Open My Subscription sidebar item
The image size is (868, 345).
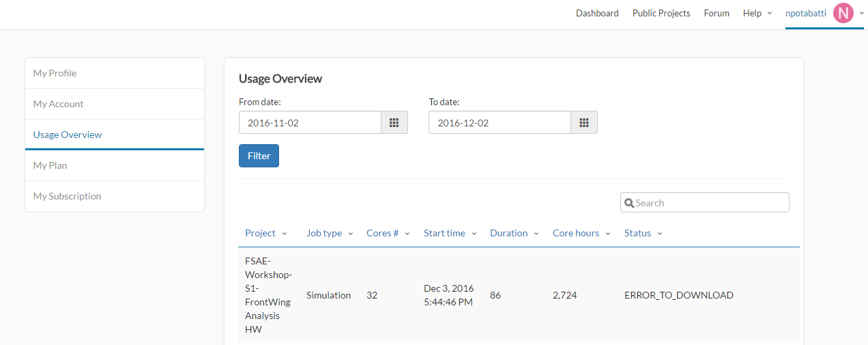[67, 196]
